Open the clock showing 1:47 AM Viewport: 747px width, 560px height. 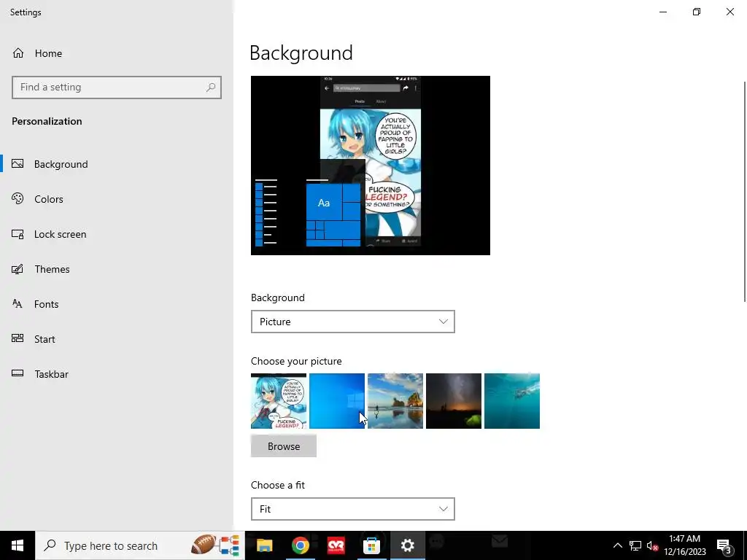684,545
